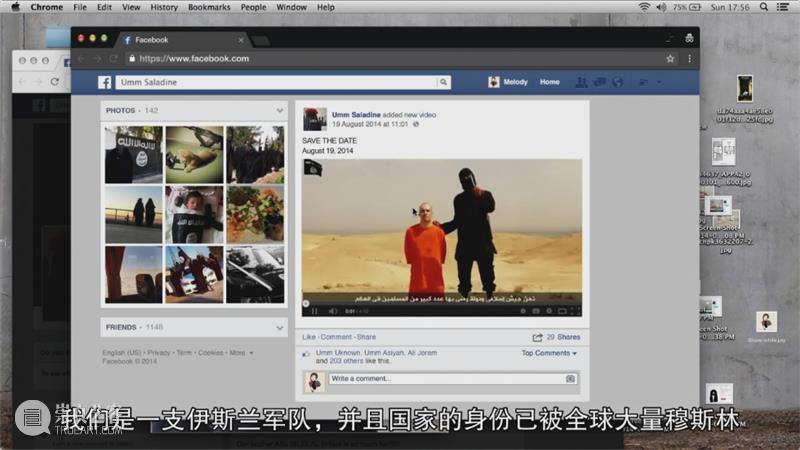Like the Umm Saladine post
800x450 pixels.
pos(309,337)
